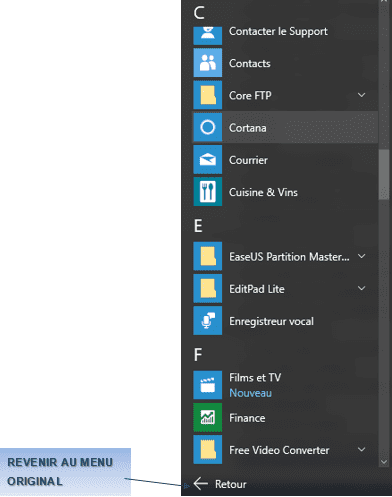Jump to letters via the C header

pos(199,13)
